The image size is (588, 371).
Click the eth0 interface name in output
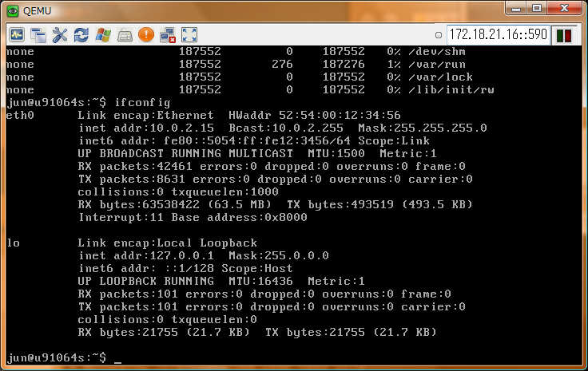pyautogui.click(x=20, y=116)
